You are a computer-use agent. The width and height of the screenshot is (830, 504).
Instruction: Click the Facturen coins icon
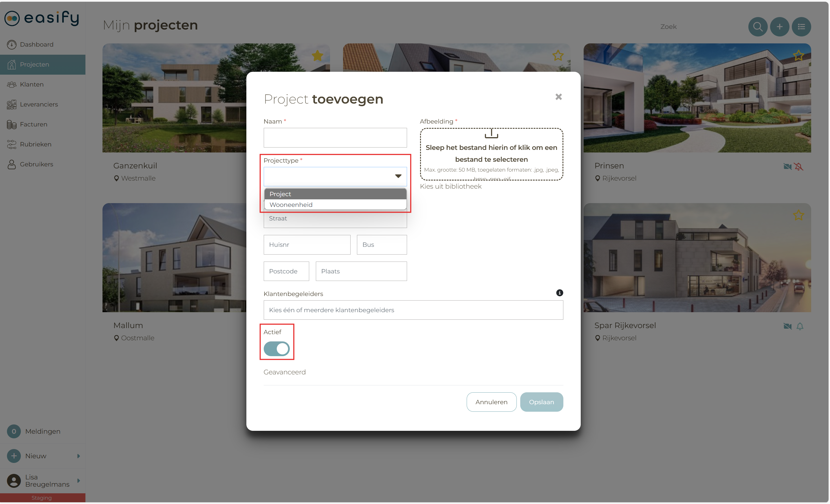12,124
